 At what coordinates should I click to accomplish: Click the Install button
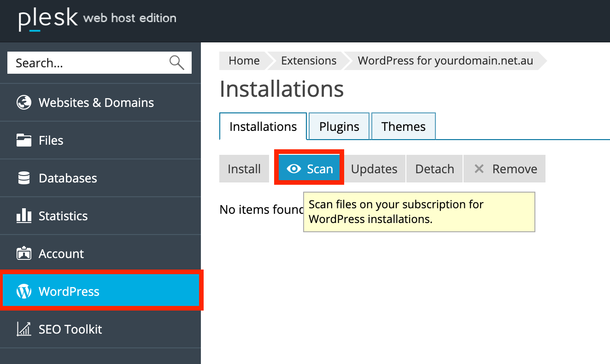point(244,169)
